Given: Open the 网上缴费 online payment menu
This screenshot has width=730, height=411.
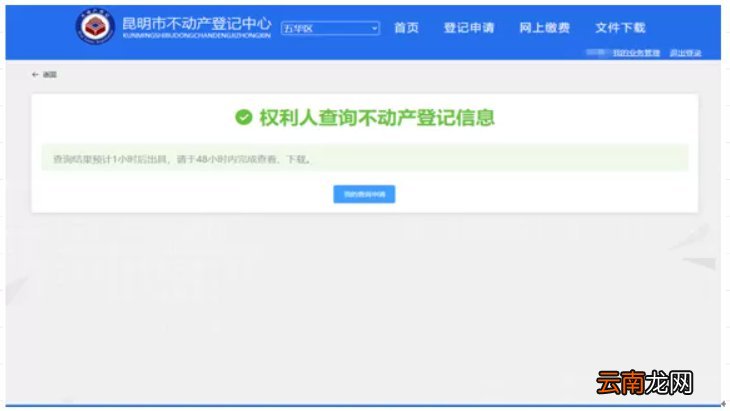Looking at the screenshot, I should 545,28.
